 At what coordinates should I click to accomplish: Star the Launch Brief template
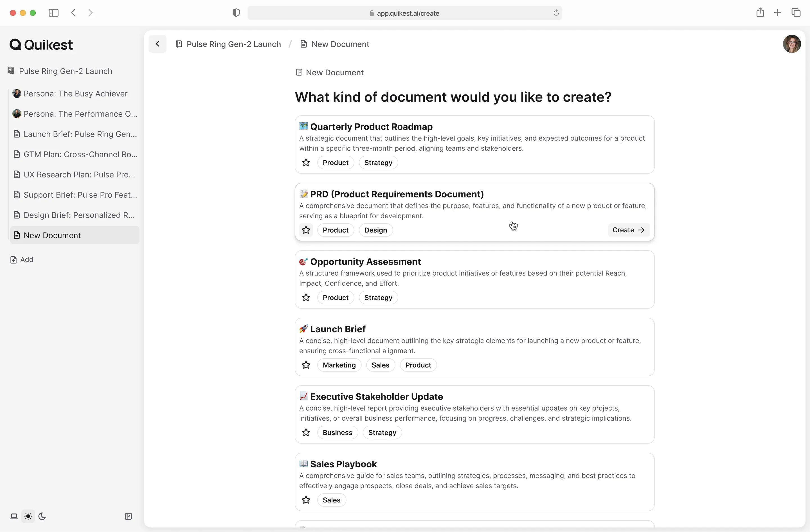pyautogui.click(x=306, y=365)
